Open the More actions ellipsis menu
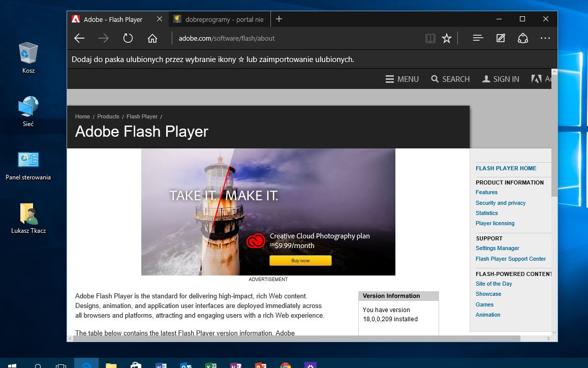588x368 pixels. point(545,38)
